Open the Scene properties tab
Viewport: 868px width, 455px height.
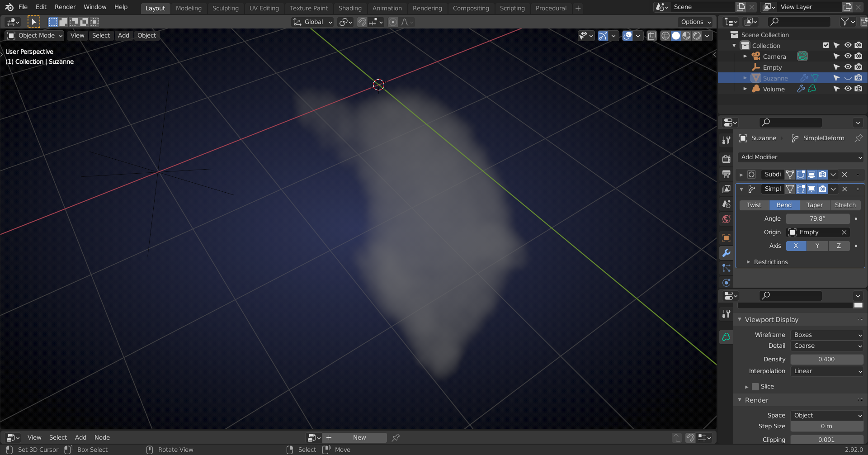[726, 204]
